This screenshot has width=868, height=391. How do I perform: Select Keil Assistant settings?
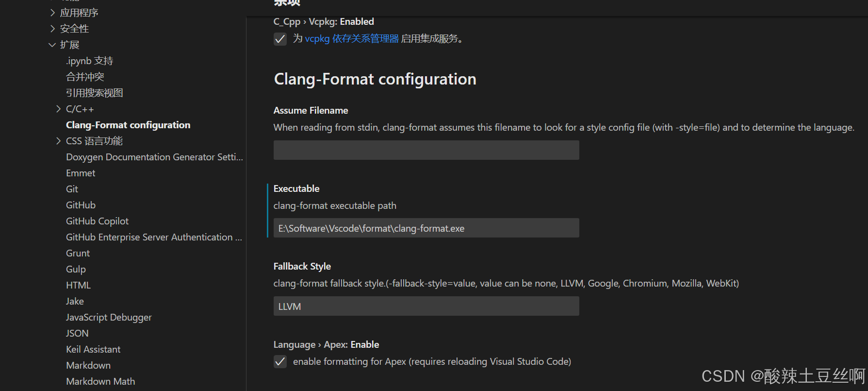pyautogui.click(x=93, y=349)
